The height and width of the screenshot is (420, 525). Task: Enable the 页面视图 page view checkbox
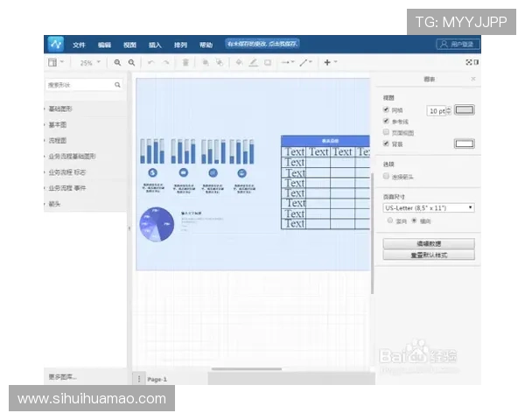pos(387,132)
